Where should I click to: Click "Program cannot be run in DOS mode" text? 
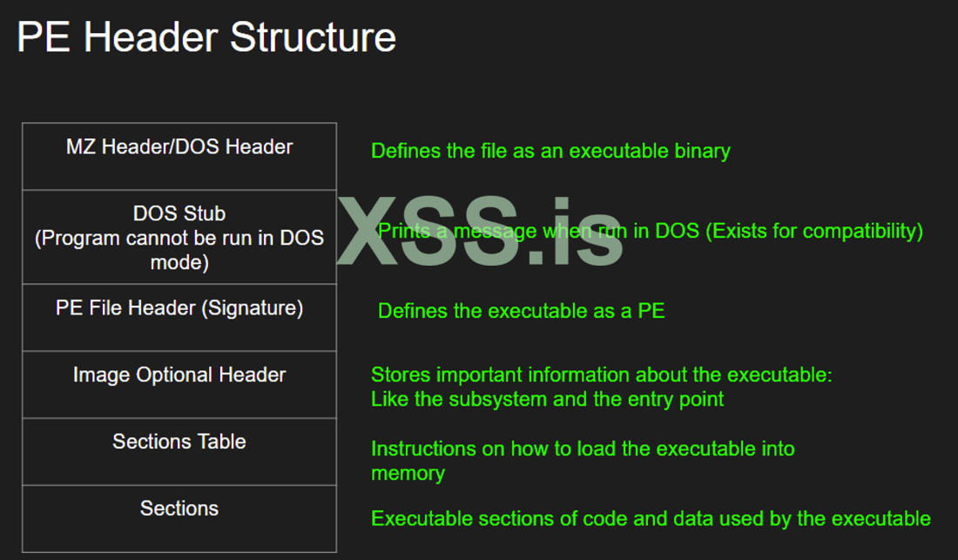(179, 250)
